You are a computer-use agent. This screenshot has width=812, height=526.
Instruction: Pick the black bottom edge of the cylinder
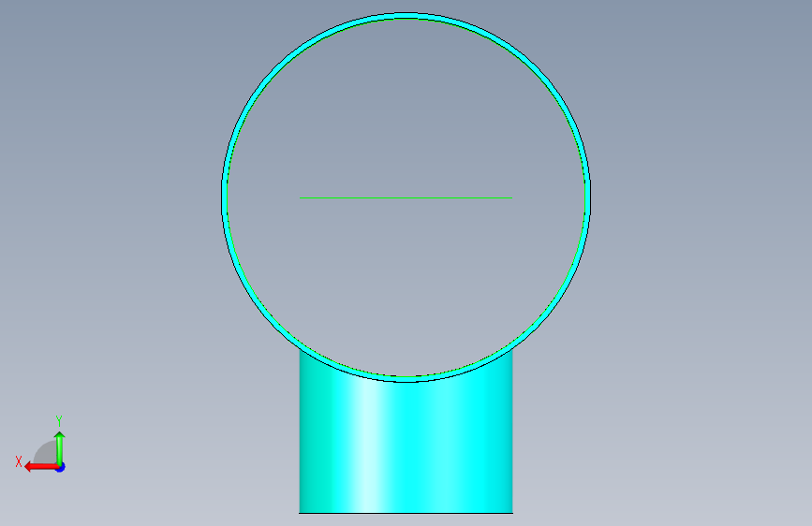(x=406, y=513)
